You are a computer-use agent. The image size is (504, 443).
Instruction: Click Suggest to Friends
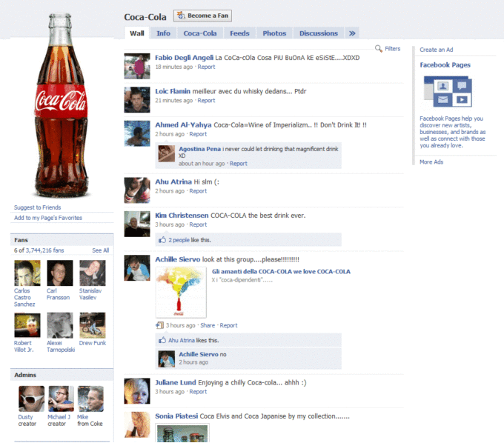(x=37, y=207)
